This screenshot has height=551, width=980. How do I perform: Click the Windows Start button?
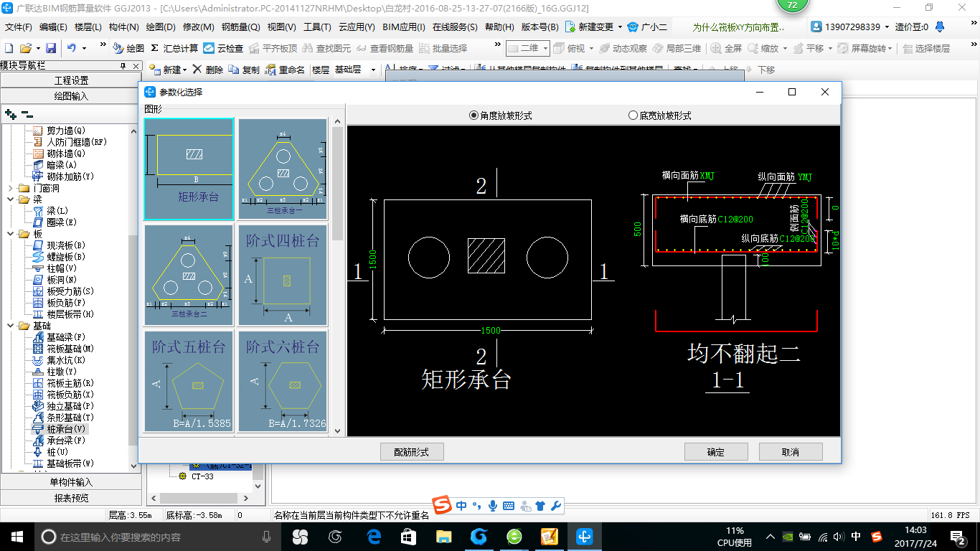(x=17, y=536)
